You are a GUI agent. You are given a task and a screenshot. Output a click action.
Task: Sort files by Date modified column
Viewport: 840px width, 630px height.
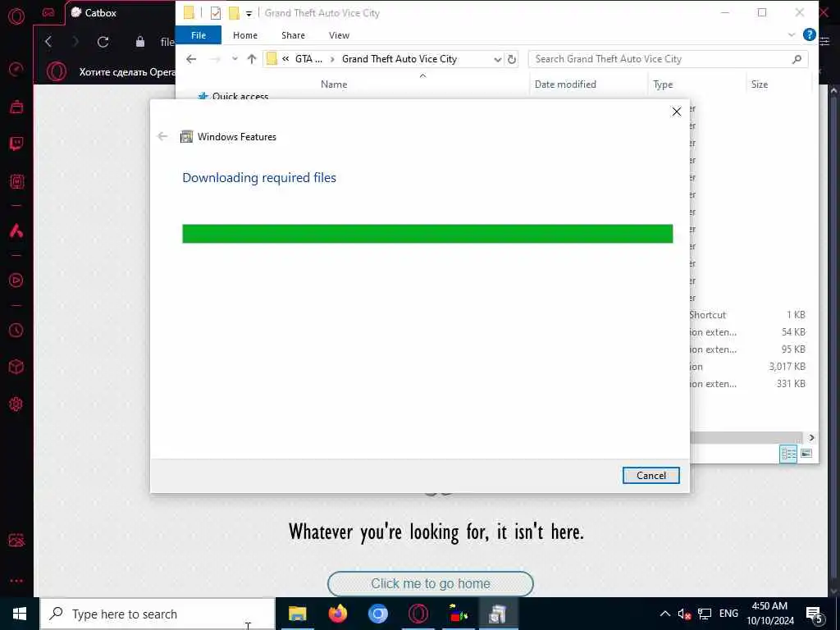click(x=565, y=84)
